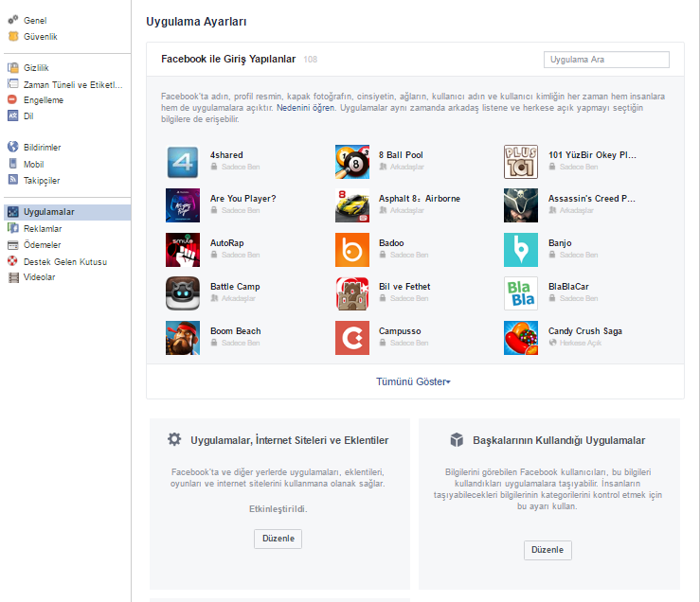Viewport: 700px width, 602px height.
Task: Click Düzenle under Uygulamalar, İnternet Siteleri
Action: tap(278, 539)
